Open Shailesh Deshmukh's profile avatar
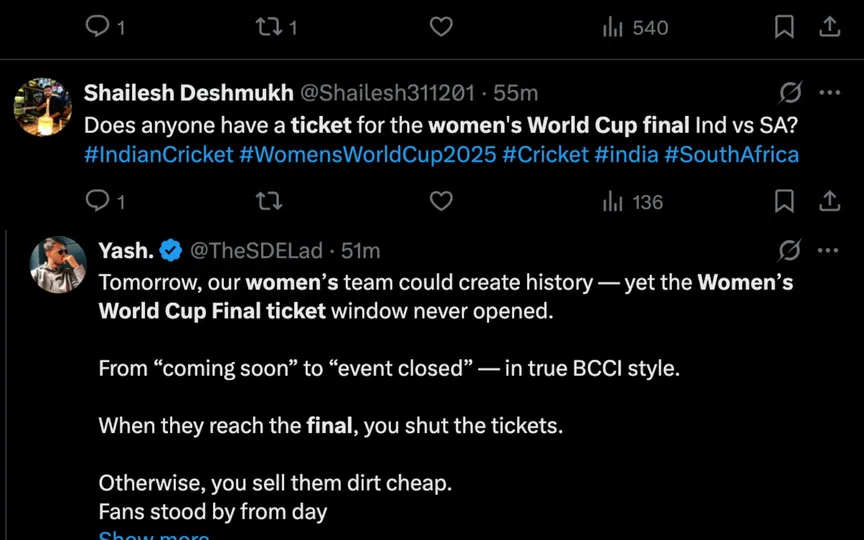 pos(42,107)
